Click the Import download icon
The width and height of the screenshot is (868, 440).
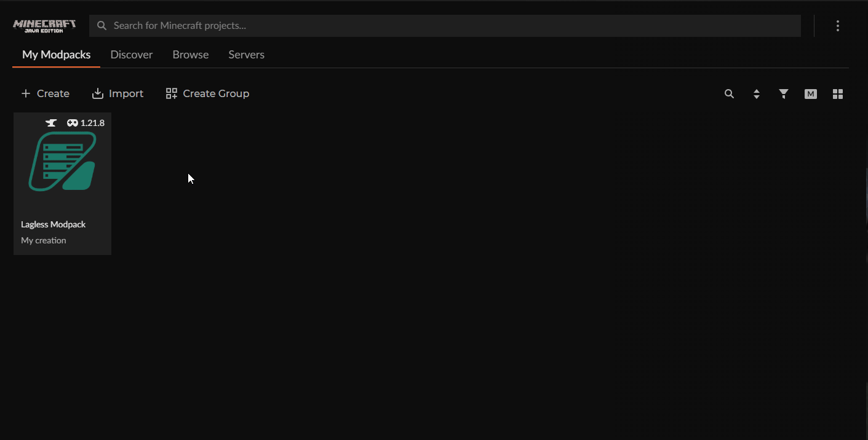click(x=98, y=93)
